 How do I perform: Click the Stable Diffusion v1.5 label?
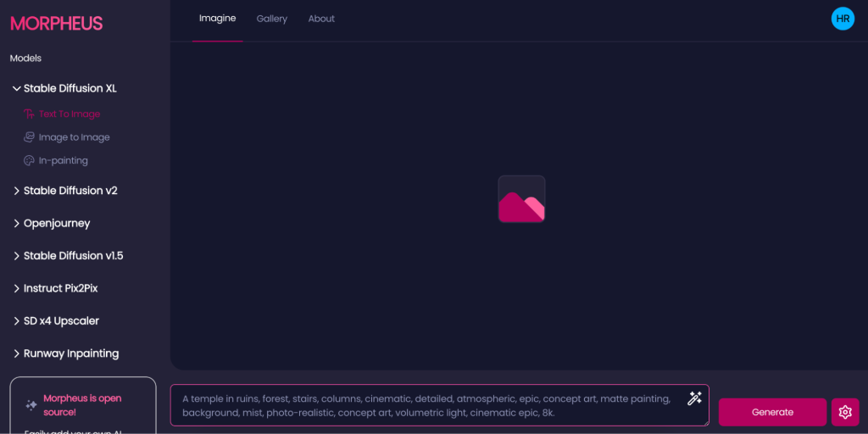click(x=73, y=256)
